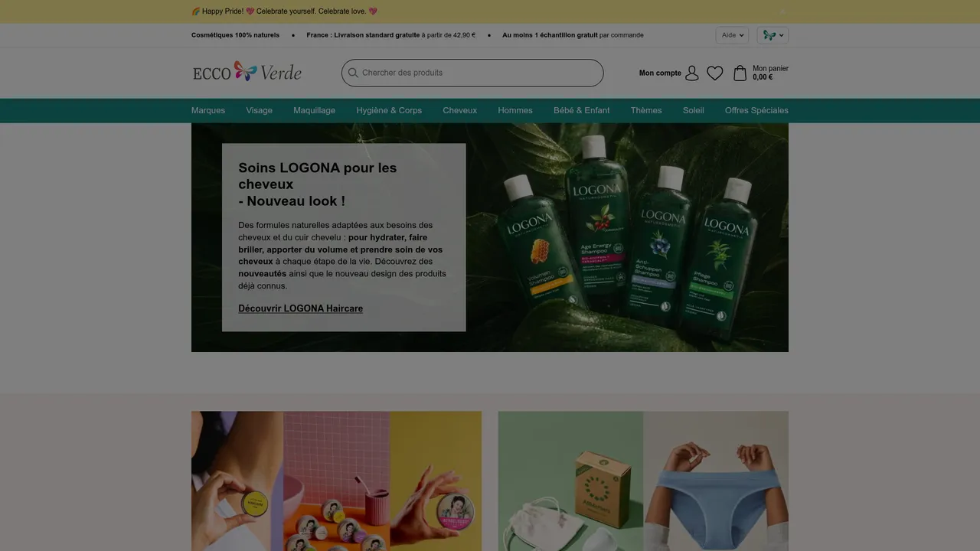Click the Découvrir LOGONA Haircare link
Viewport: 980px width, 551px height.
tap(300, 308)
